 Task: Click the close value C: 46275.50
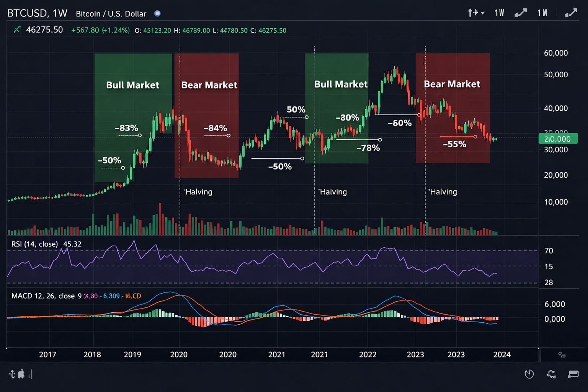tap(268, 30)
